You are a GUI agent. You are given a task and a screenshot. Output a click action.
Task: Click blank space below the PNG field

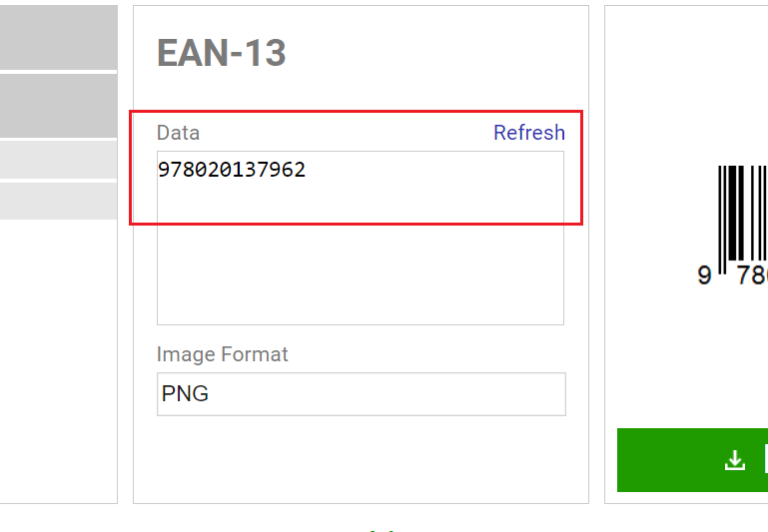click(360, 459)
